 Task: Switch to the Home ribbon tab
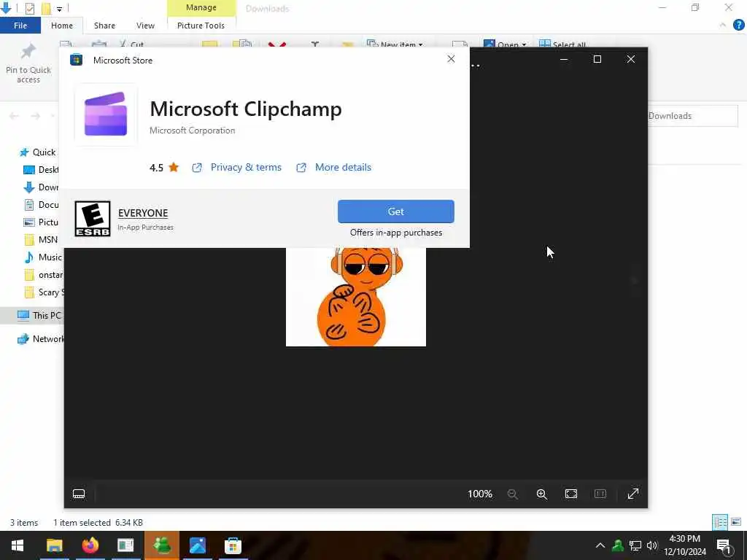click(62, 26)
